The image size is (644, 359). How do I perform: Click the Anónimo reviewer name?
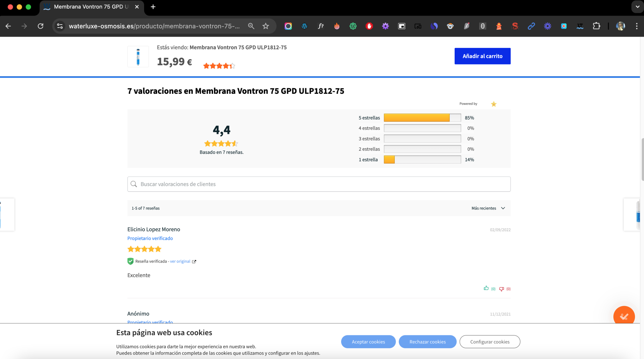coord(138,313)
